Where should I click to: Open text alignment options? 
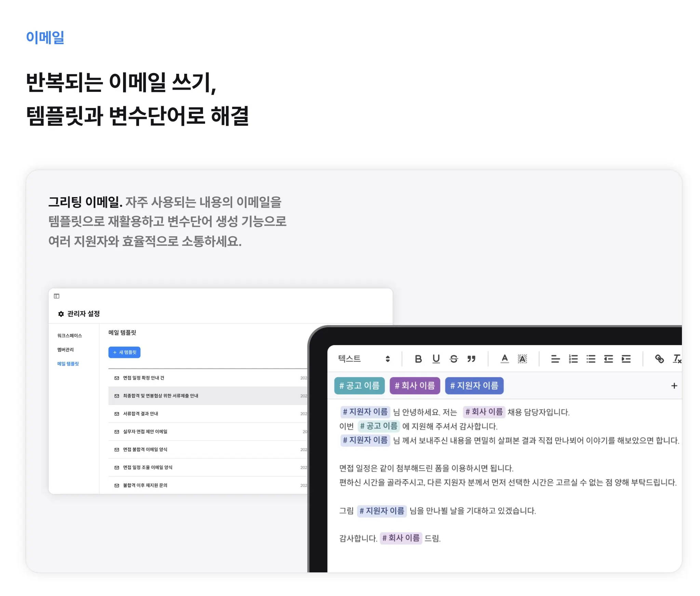click(x=555, y=359)
